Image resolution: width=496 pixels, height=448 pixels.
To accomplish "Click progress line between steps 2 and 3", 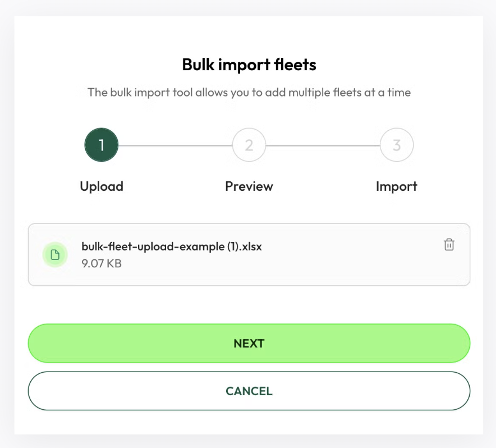I will (323, 145).
